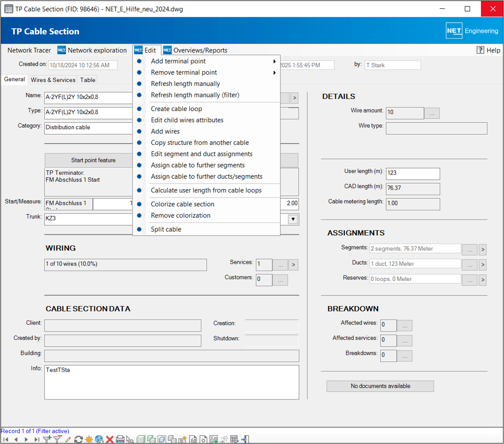The image size is (504, 444).
Task: Click the red X delete icon
Action: (x=110, y=439)
